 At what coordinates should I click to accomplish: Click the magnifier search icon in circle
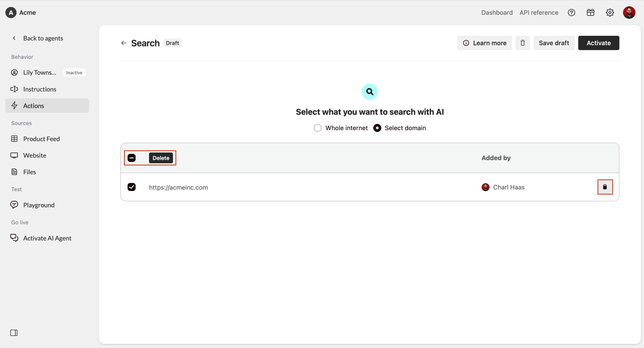click(370, 92)
